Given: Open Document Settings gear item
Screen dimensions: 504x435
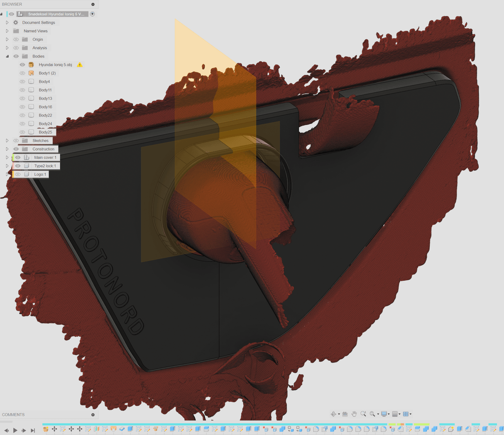Looking at the screenshot, I should pos(38,22).
